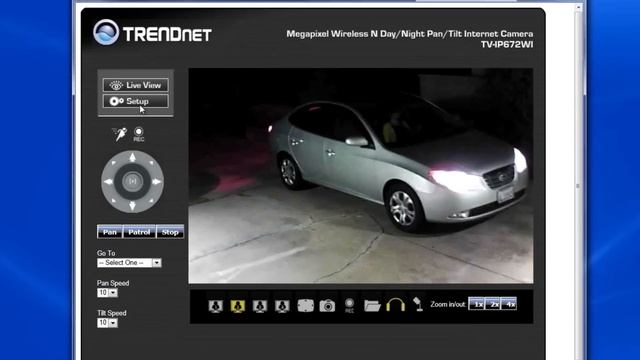Move camera diagonally down-right on the pad
Image resolution: width=640 pixels, height=360 pixels.
[x=151, y=200]
